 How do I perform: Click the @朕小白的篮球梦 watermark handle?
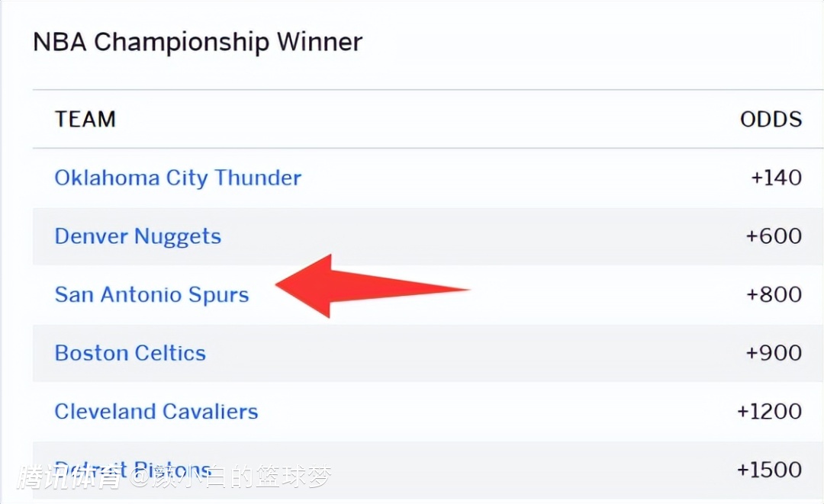click(x=229, y=477)
